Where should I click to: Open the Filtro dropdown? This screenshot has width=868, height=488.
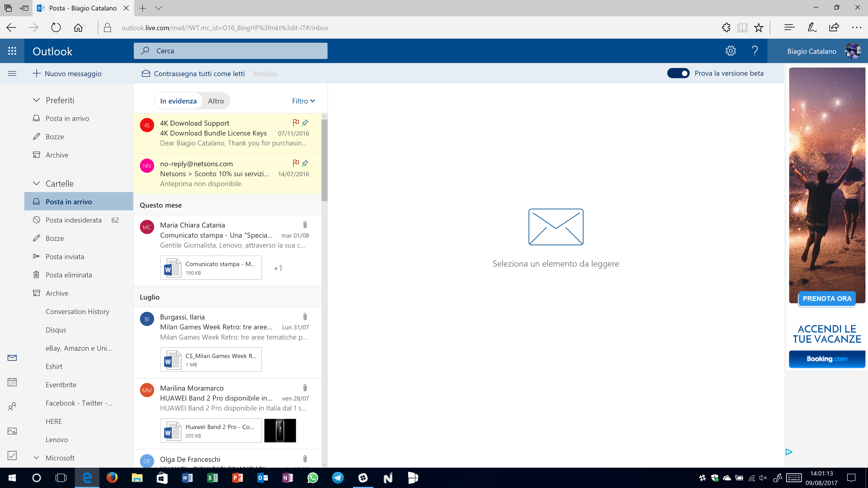(x=303, y=101)
